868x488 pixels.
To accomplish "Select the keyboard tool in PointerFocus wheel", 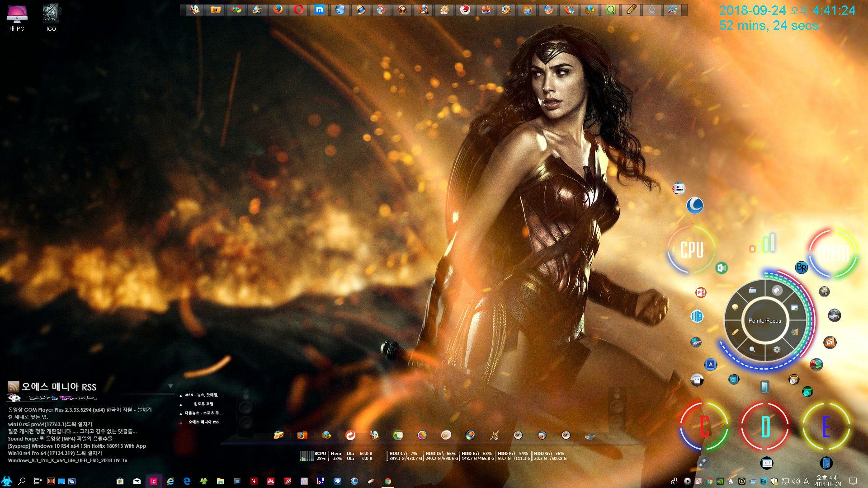I will coord(753,290).
